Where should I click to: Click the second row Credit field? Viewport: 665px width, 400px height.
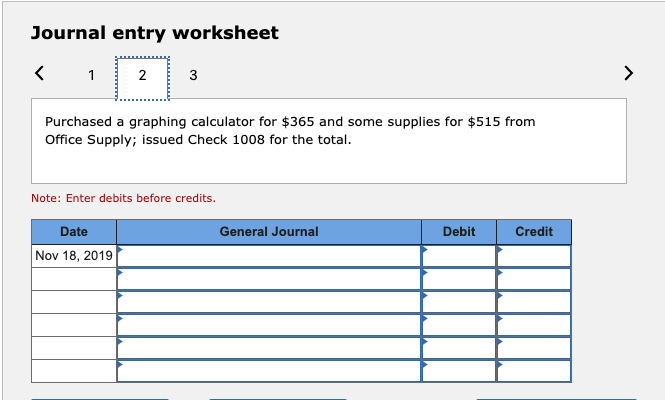click(534, 279)
